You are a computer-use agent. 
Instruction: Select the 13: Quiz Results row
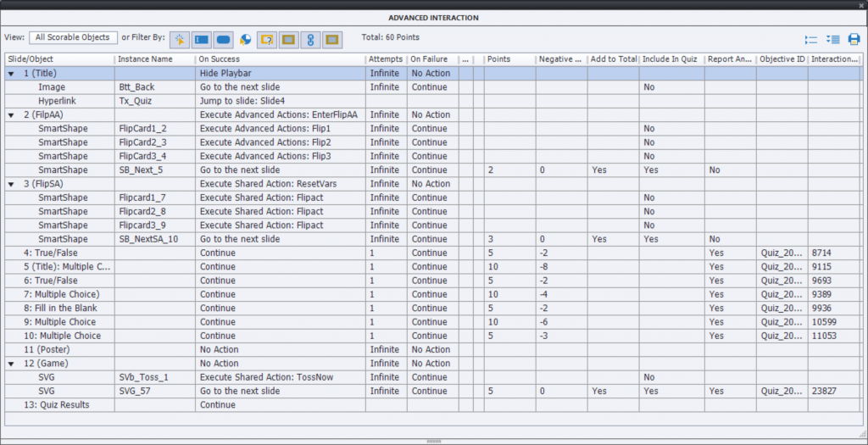59,405
